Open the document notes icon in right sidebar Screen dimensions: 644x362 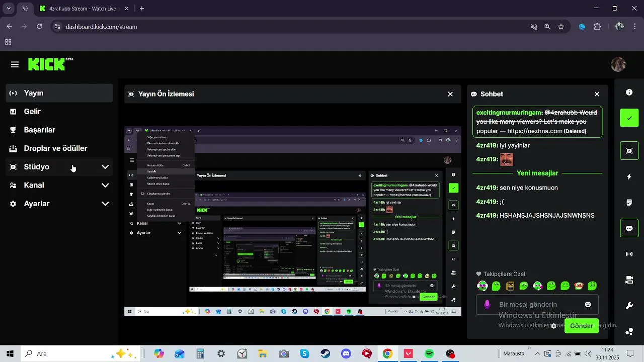(629, 203)
